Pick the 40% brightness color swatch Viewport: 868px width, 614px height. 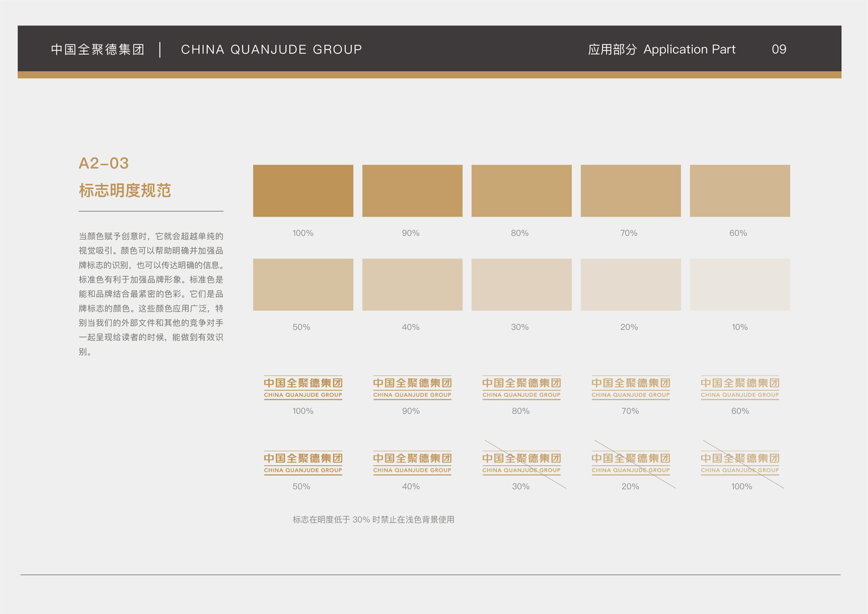(x=412, y=285)
